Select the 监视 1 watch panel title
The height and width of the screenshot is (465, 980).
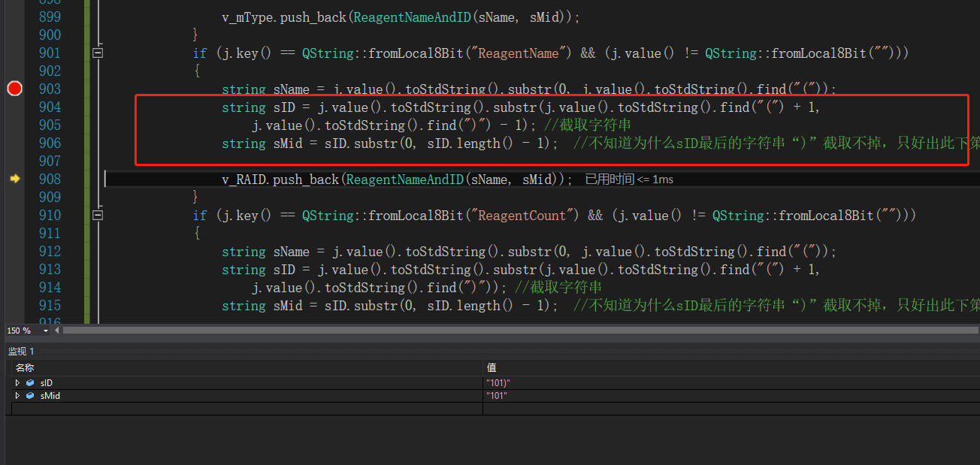[21, 352]
